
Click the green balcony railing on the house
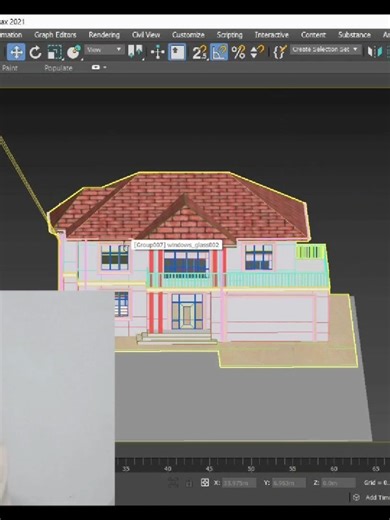point(238,280)
